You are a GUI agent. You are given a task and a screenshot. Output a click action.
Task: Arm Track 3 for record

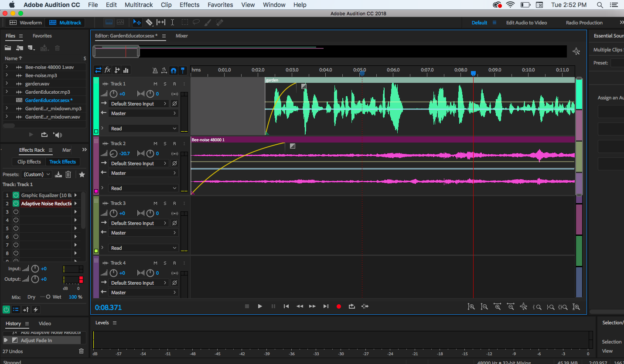tap(174, 203)
